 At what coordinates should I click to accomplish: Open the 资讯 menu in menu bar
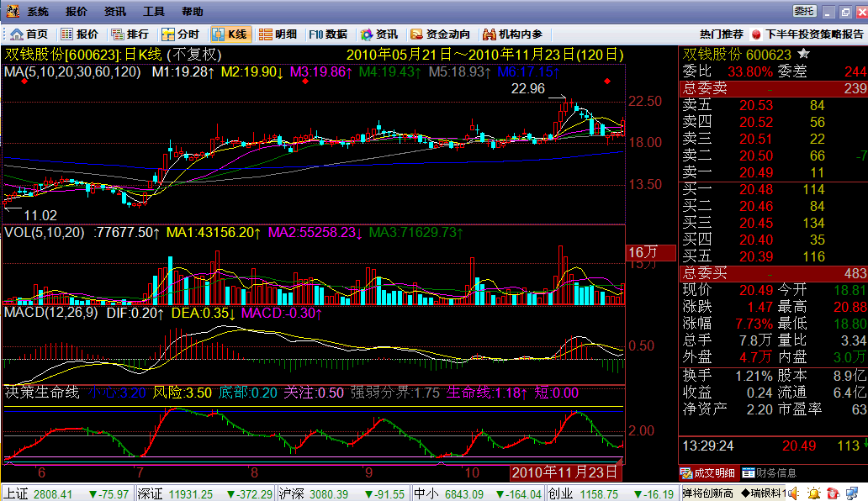pos(115,12)
